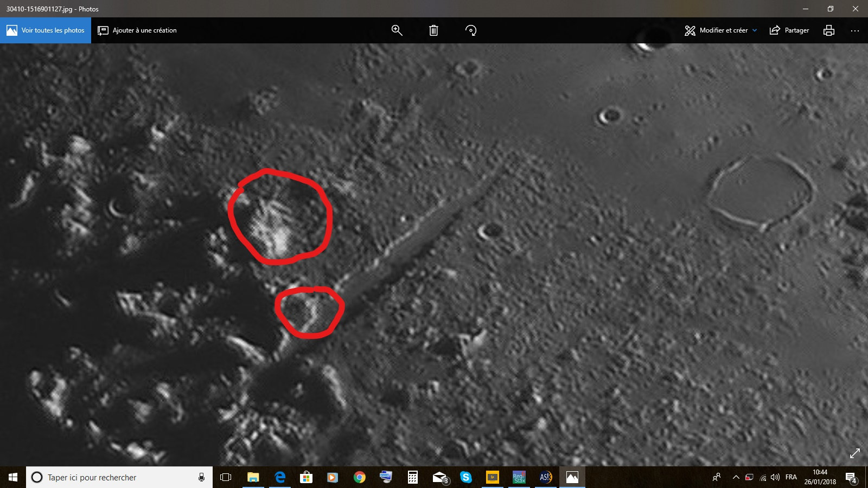Click 'Ajouter à une création' button
Image resolution: width=868 pixels, height=488 pixels.
pyautogui.click(x=137, y=30)
